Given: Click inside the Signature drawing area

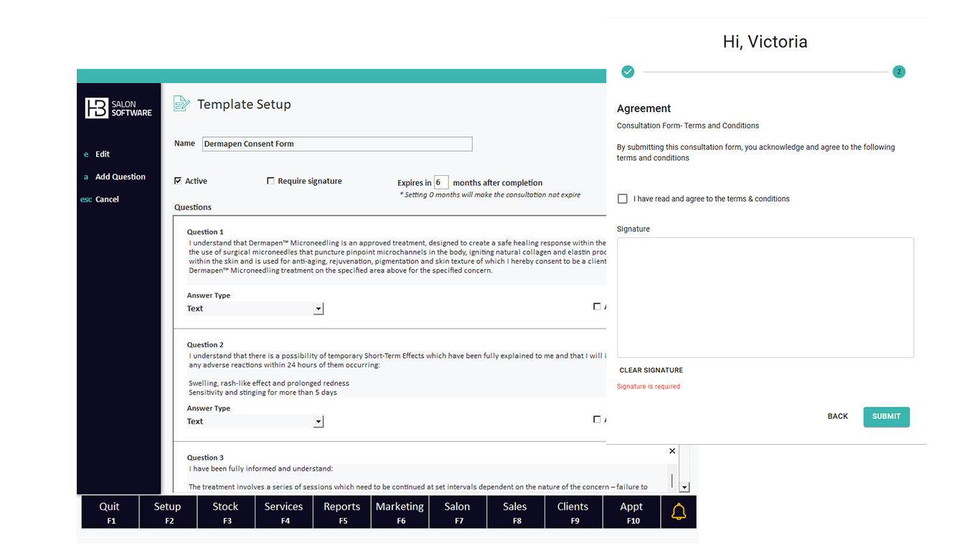Looking at the screenshot, I should coord(765,298).
